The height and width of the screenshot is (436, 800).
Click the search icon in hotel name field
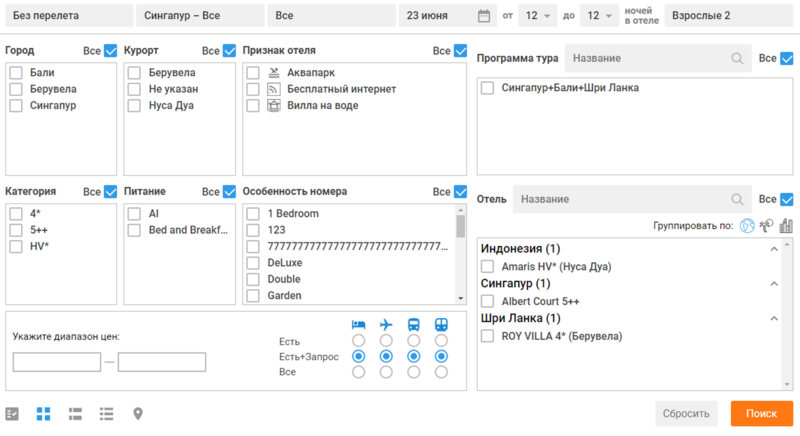[x=738, y=199]
